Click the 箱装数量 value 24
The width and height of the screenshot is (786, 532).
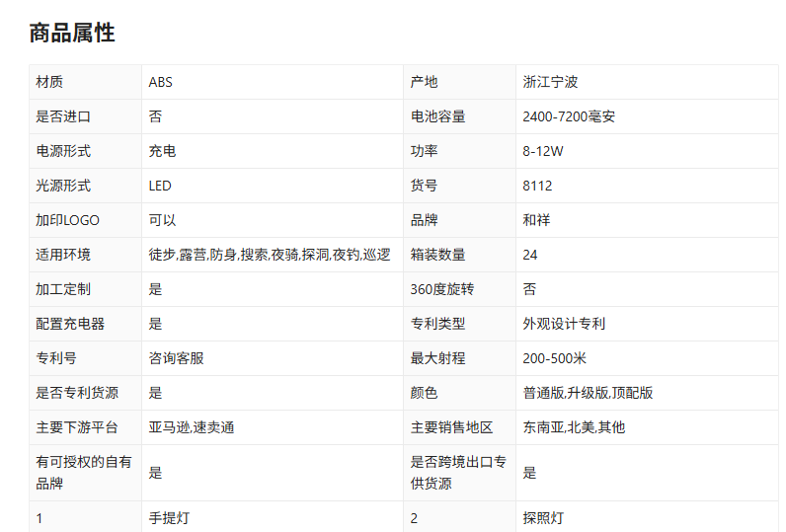point(530,255)
